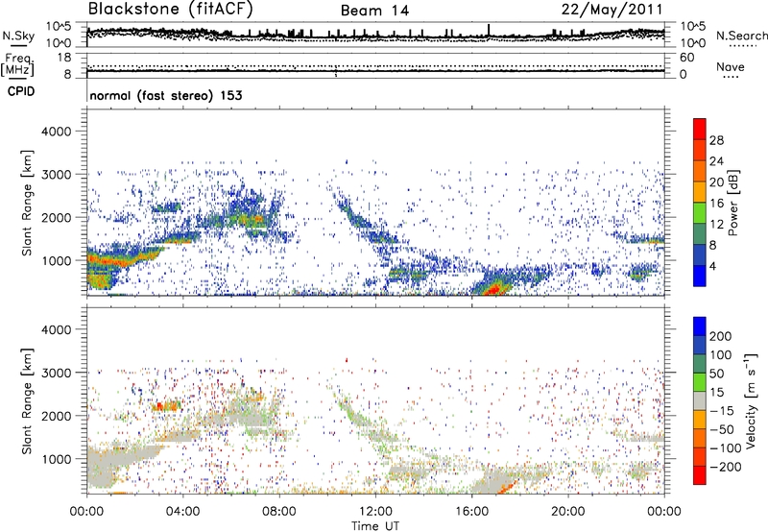
Task: Click the 'Time UT' axis title
Action: click(x=375, y=526)
